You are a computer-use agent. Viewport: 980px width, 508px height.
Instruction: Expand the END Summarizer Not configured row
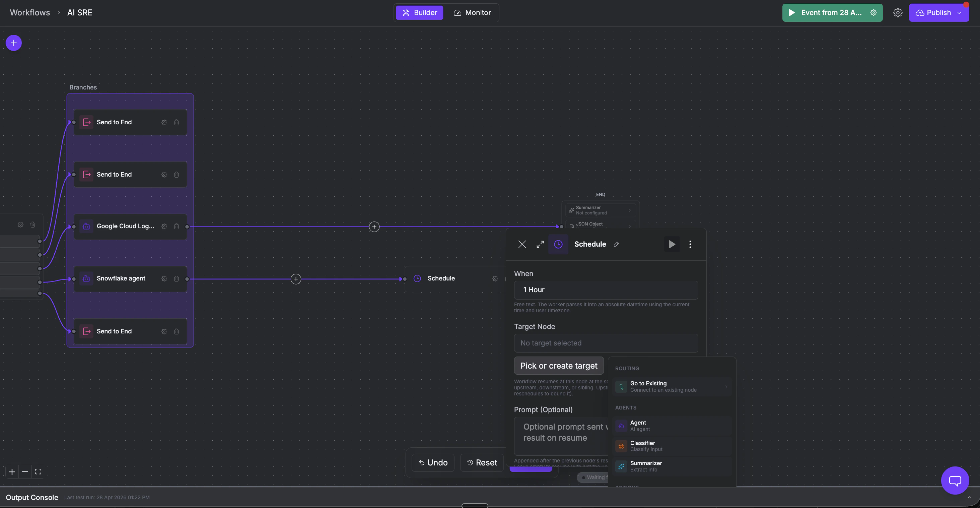coord(600,210)
